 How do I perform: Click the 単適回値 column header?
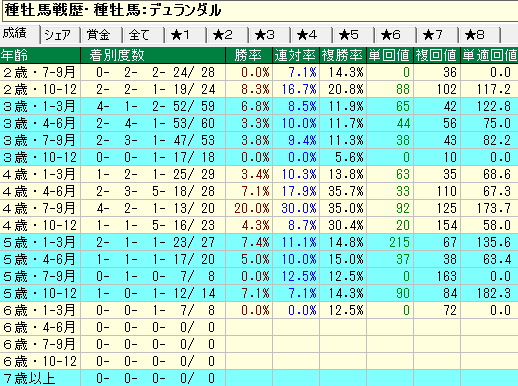(x=489, y=55)
